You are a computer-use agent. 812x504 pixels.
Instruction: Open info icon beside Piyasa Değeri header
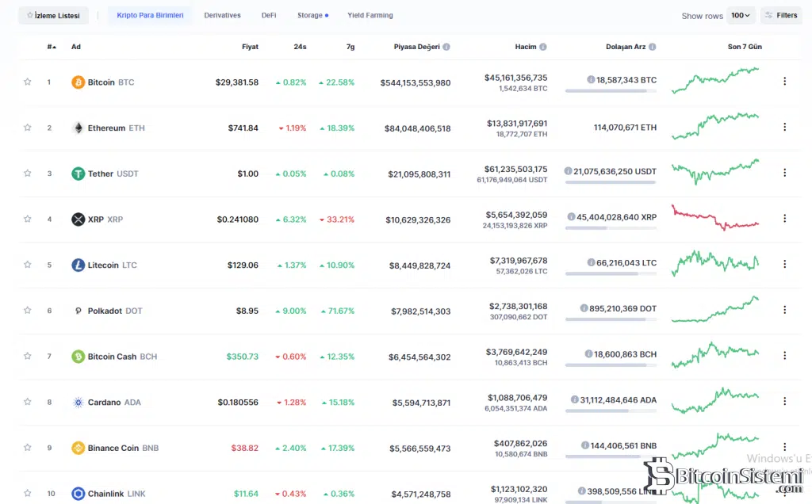(446, 47)
